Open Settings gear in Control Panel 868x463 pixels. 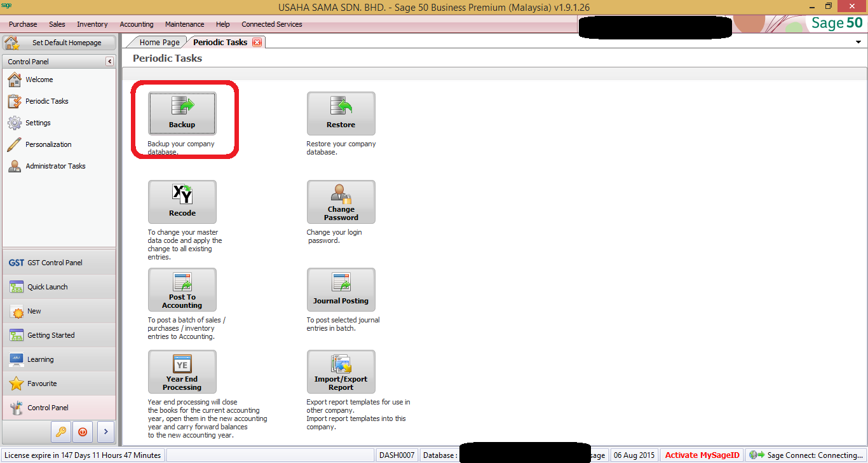(x=14, y=123)
